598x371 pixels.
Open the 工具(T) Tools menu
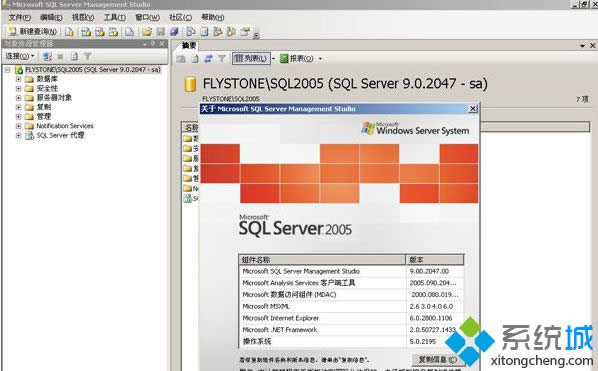click(x=114, y=18)
